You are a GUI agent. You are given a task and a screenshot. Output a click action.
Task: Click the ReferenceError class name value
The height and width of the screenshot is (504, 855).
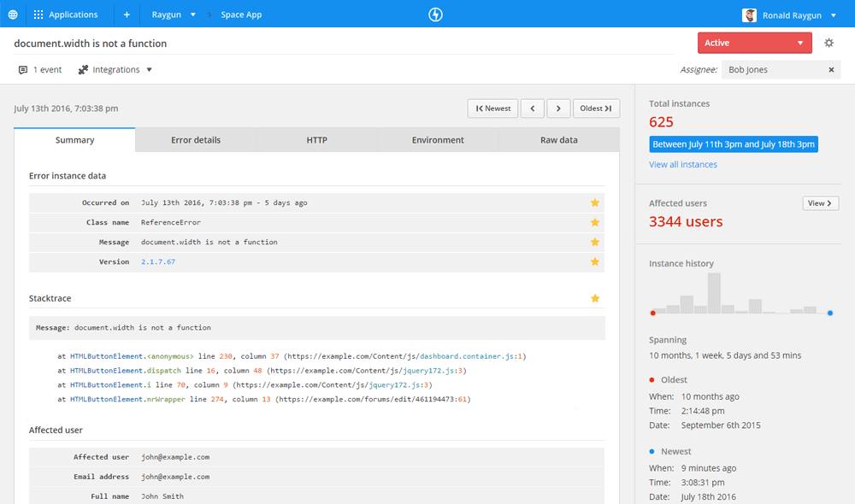click(171, 222)
